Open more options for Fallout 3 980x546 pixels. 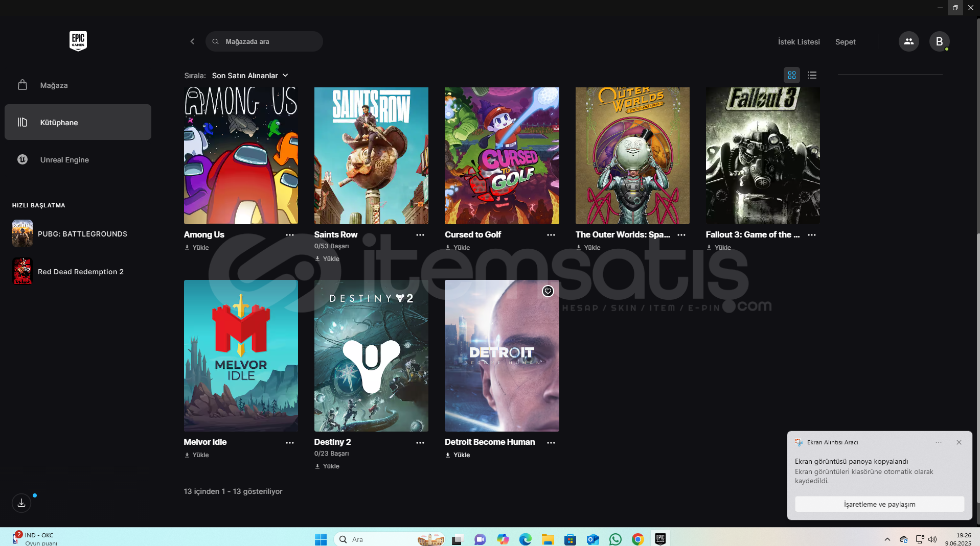[x=812, y=235]
